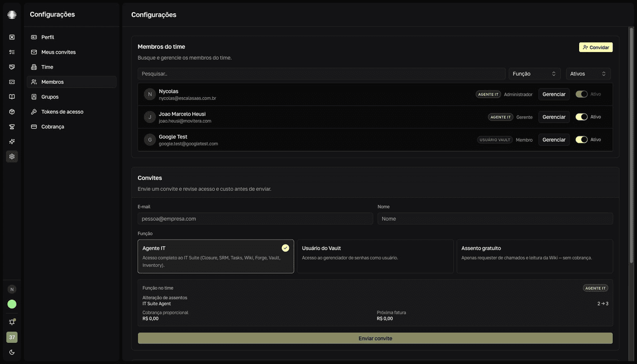The width and height of the screenshot is (637, 364).
Task: Click google.test@googletest.com email text
Action: tap(188, 144)
